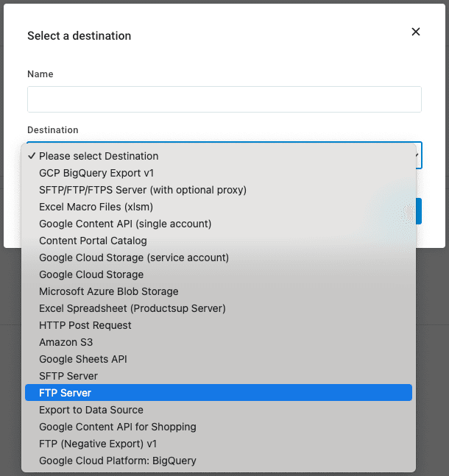
Task: Choose Google Cloud Storage (service account)
Action: tap(134, 257)
